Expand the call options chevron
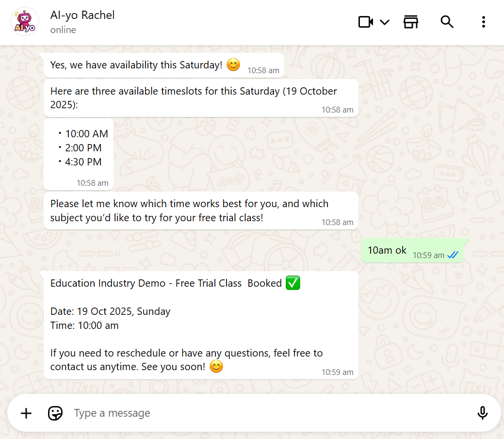Screen dimensions: 504x439 [385, 22]
